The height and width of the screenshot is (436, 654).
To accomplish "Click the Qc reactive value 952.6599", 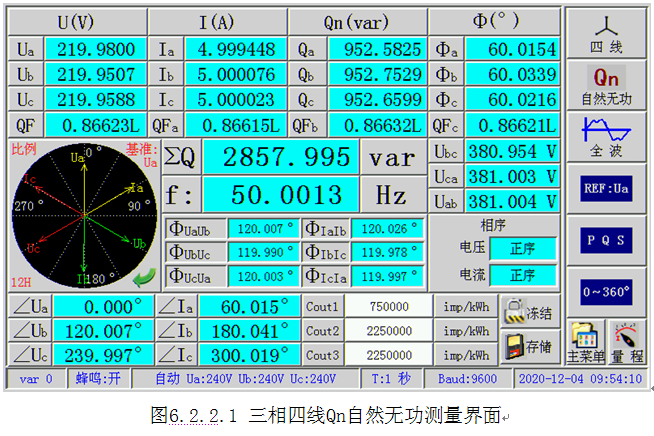I will click(377, 100).
